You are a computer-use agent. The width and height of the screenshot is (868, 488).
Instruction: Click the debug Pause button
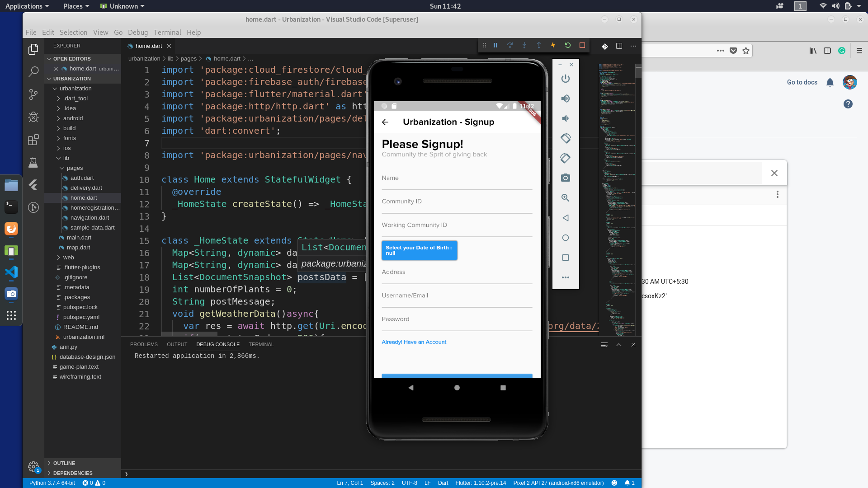(495, 45)
